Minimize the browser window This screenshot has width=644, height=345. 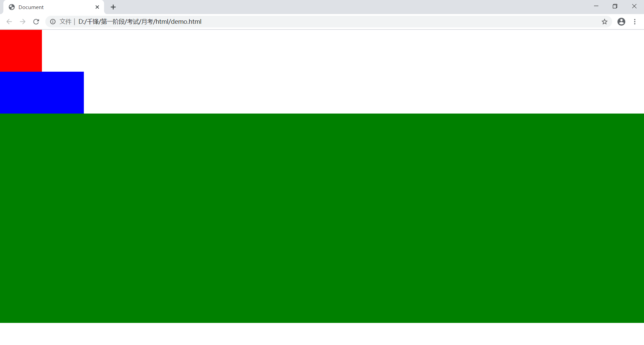click(x=596, y=6)
